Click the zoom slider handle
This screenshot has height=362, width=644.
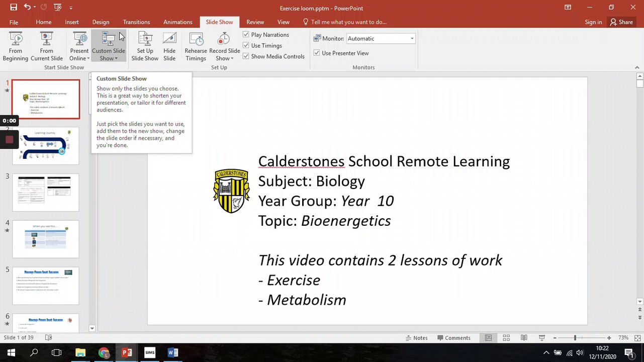pos(575,338)
